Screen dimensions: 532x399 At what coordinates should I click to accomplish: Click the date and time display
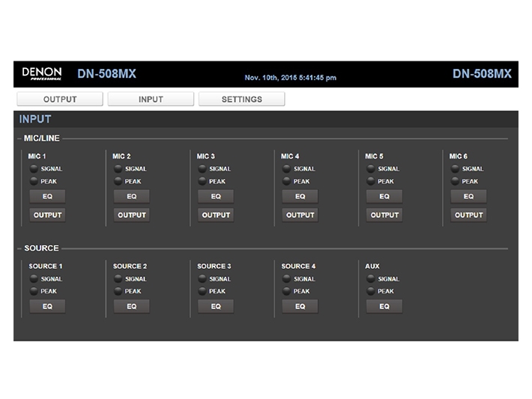(291, 78)
